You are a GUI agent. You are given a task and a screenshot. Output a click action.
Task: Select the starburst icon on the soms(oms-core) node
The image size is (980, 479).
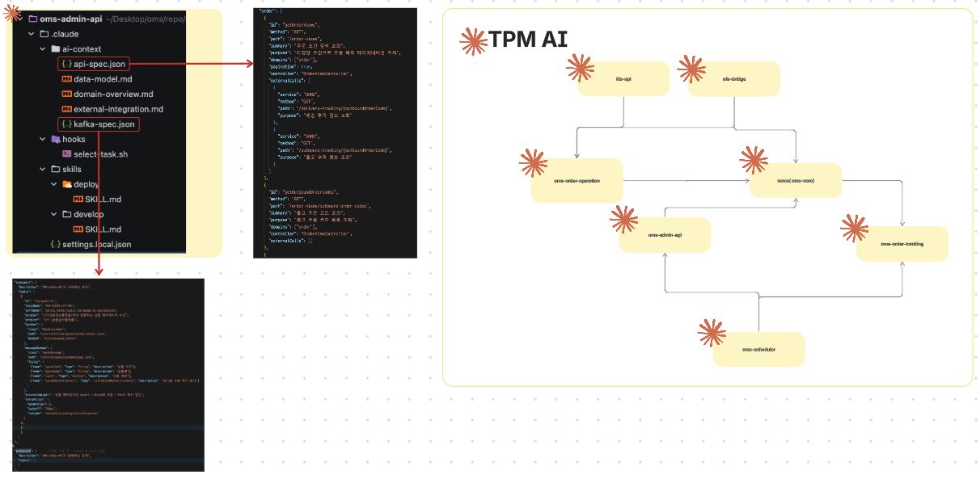click(x=754, y=160)
